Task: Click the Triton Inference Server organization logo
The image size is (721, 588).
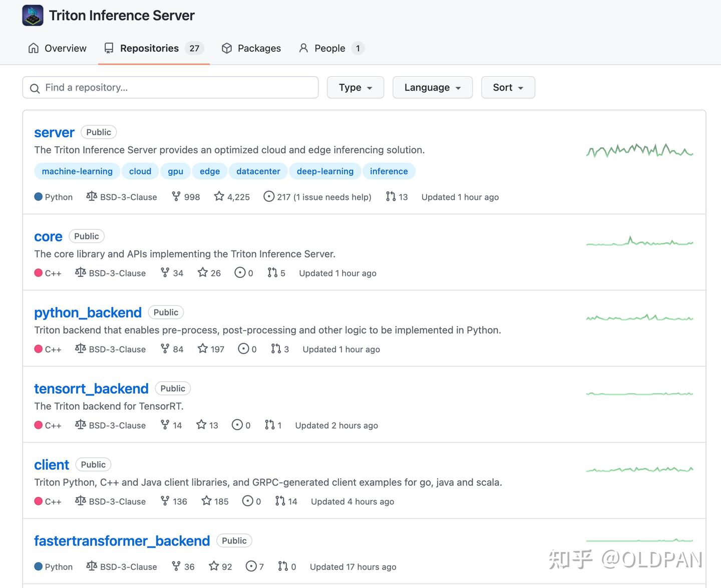Action: 32,15
